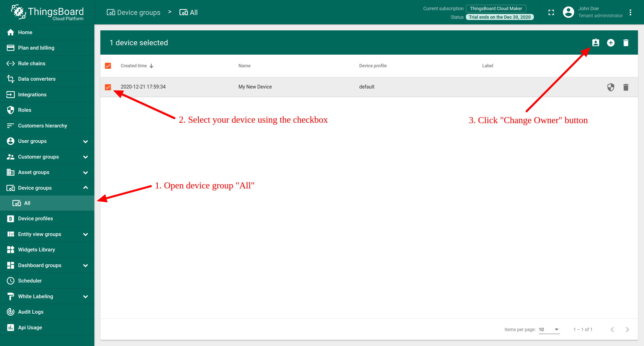This screenshot has height=346, width=644.
Task: Click the 1 – 1 of 1 pagination text
Action: 583,329
